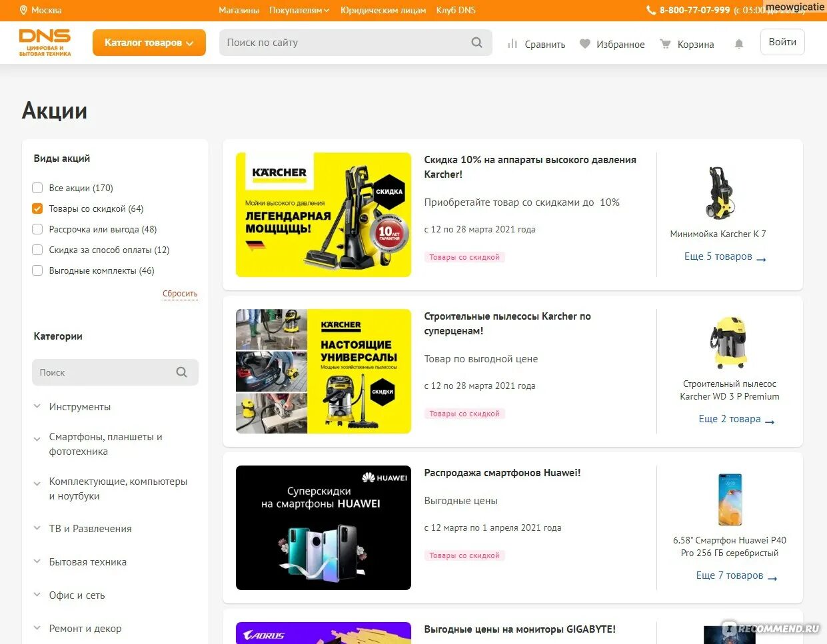Open the Клуб DNS menu item
This screenshot has height=644, width=827.
[456, 10]
